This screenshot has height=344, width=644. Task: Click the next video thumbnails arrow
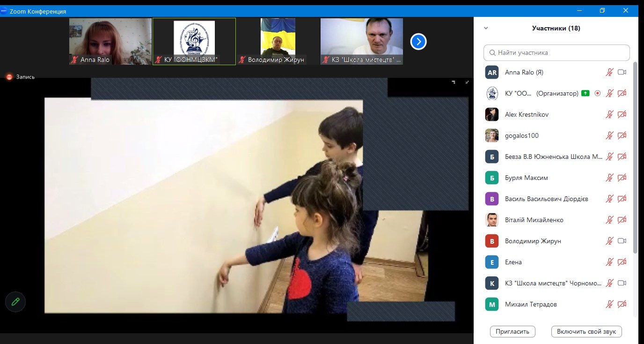click(418, 42)
